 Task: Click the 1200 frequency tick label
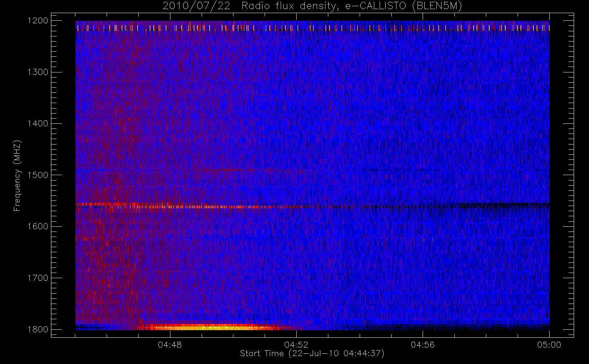coord(38,21)
